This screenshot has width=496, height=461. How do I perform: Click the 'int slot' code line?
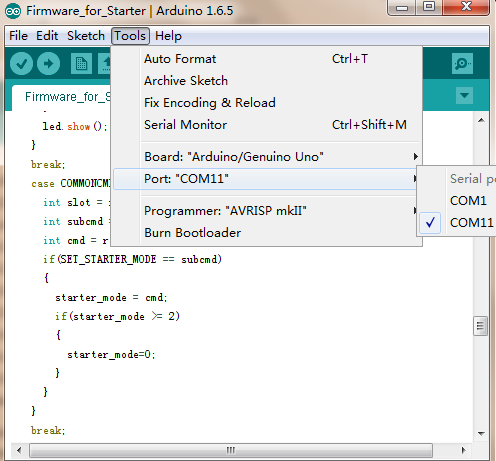coord(77,202)
